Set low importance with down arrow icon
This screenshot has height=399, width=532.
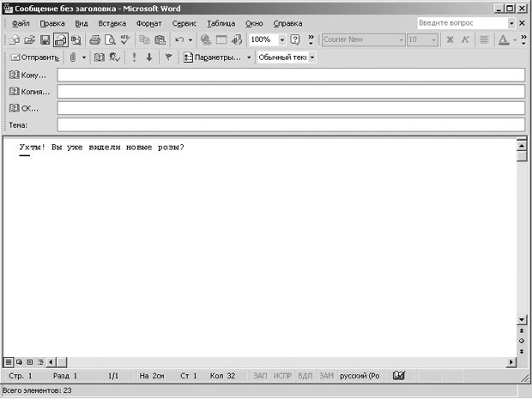(148, 57)
